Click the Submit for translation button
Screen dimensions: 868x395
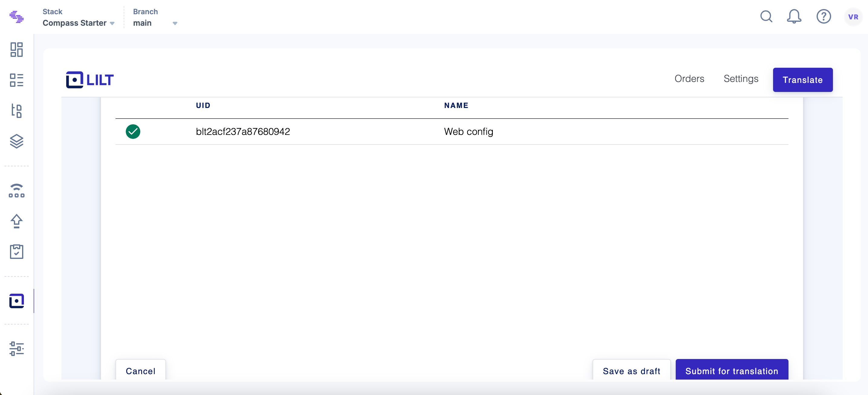tap(732, 371)
